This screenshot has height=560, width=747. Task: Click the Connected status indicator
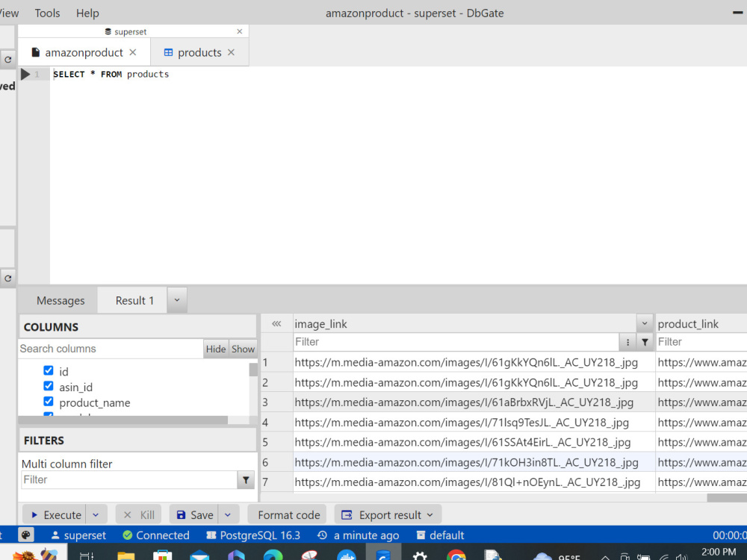[156, 535]
